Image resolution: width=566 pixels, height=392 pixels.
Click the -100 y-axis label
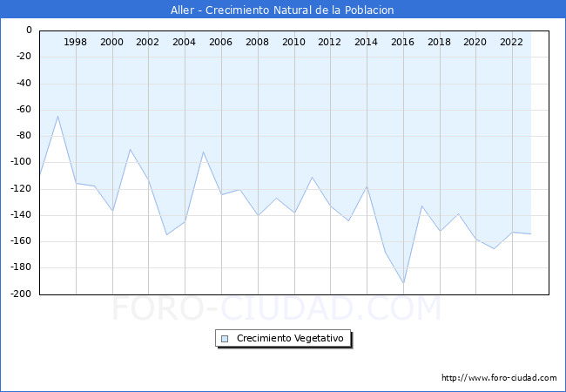(21, 162)
